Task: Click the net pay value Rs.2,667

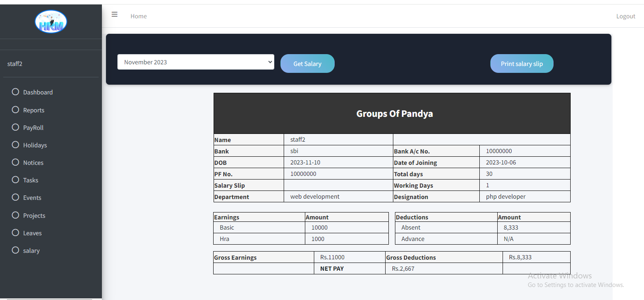Action: [403, 269]
